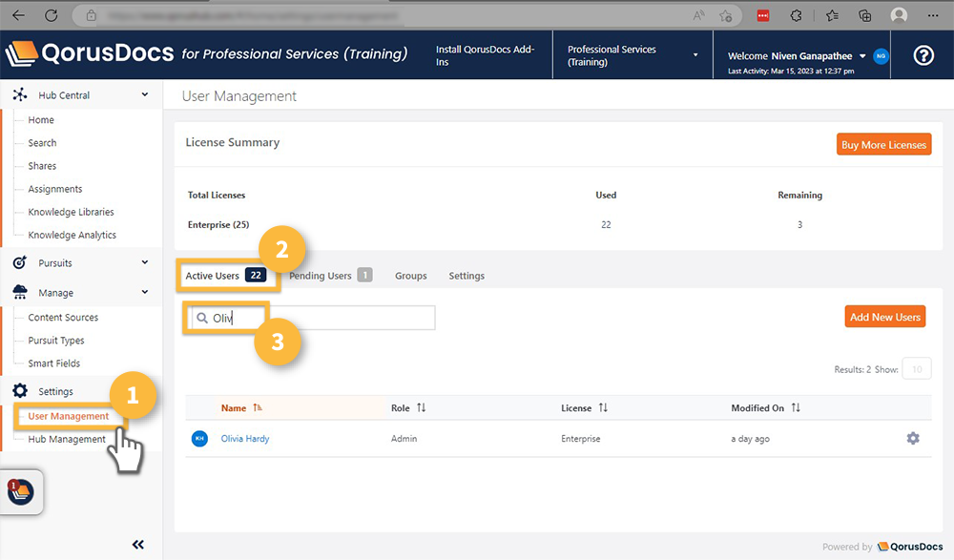Sort by License column arrows

(x=603, y=407)
